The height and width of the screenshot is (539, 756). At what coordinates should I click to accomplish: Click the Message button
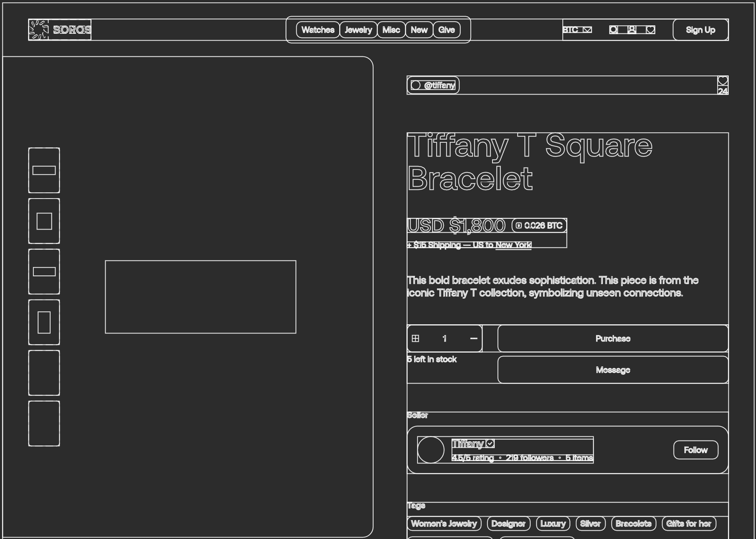pos(613,370)
